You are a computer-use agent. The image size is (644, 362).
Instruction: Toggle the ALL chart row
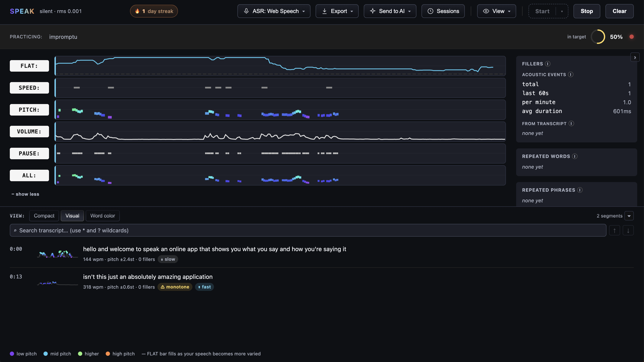click(x=29, y=175)
